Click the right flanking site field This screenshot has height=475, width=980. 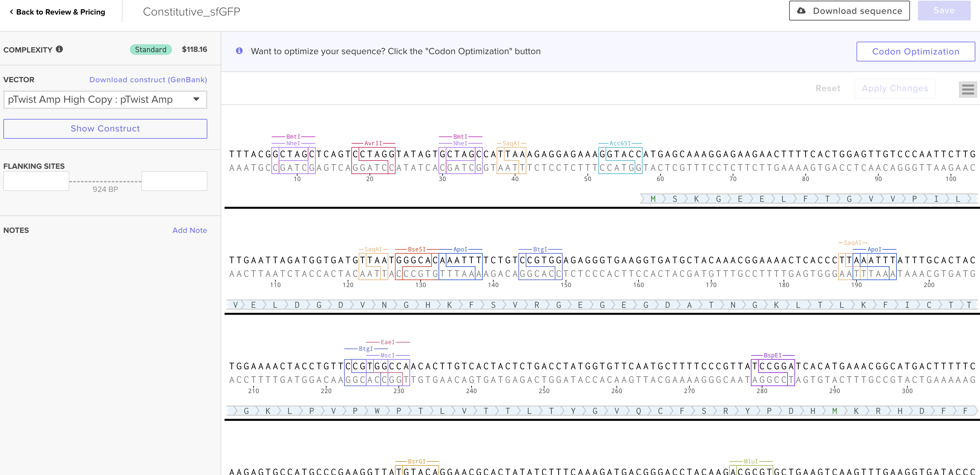click(174, 181)
